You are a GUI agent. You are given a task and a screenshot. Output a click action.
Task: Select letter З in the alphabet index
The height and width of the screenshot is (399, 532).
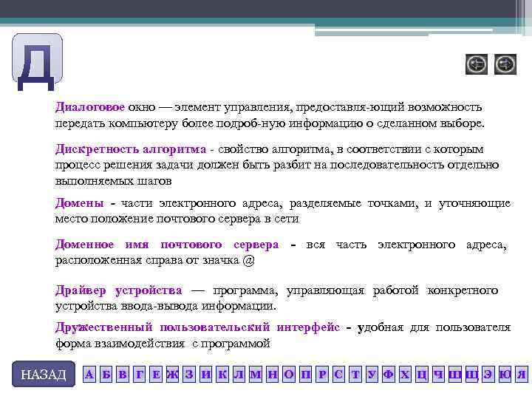click(189, 375)
